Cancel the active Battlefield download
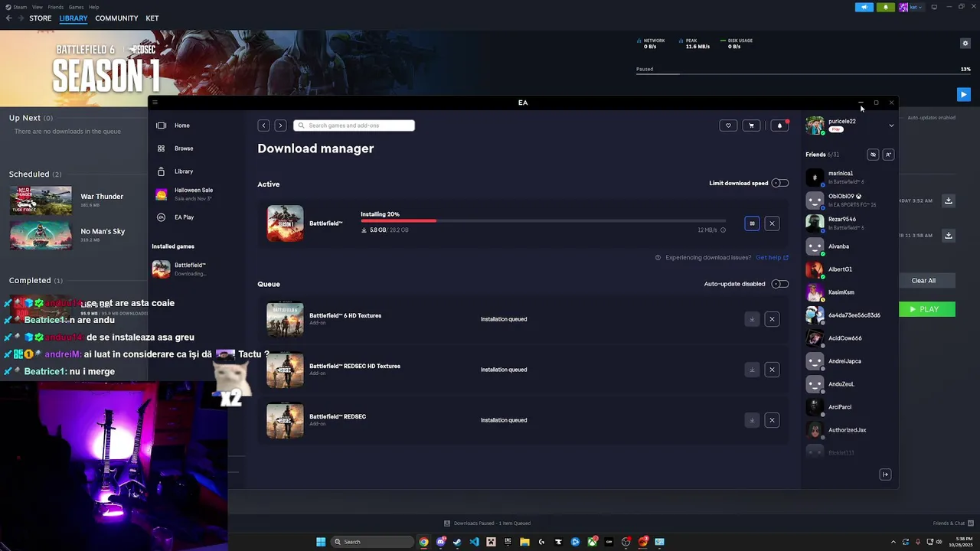Image resolution: width=980 pixels, height=551 pixels. (772, 223)
